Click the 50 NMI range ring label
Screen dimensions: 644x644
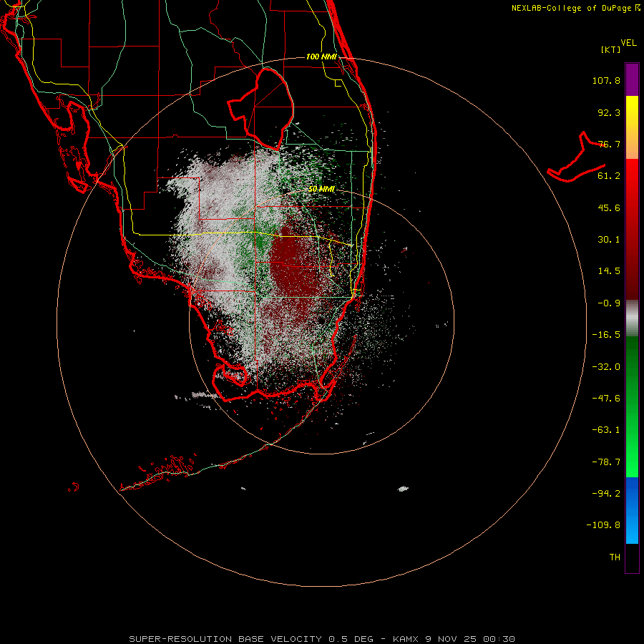[x=321, y=190]
